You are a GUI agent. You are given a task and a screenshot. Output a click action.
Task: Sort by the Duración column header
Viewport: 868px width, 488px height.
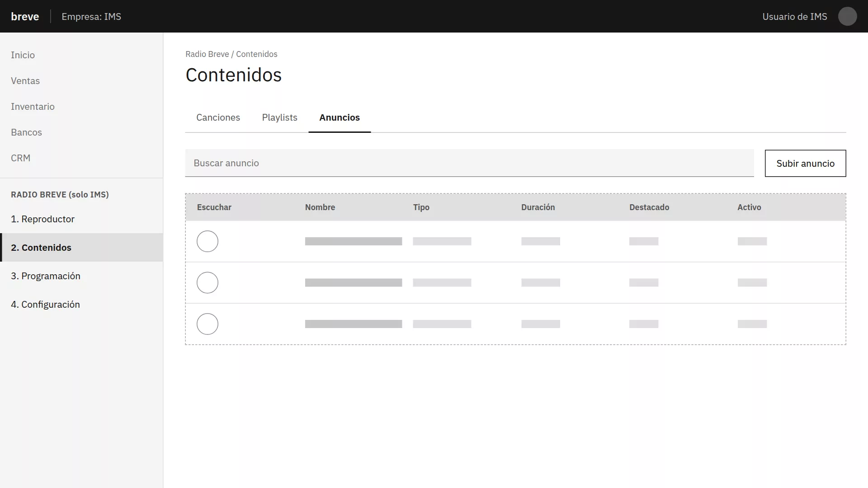(x=538, y=207)
